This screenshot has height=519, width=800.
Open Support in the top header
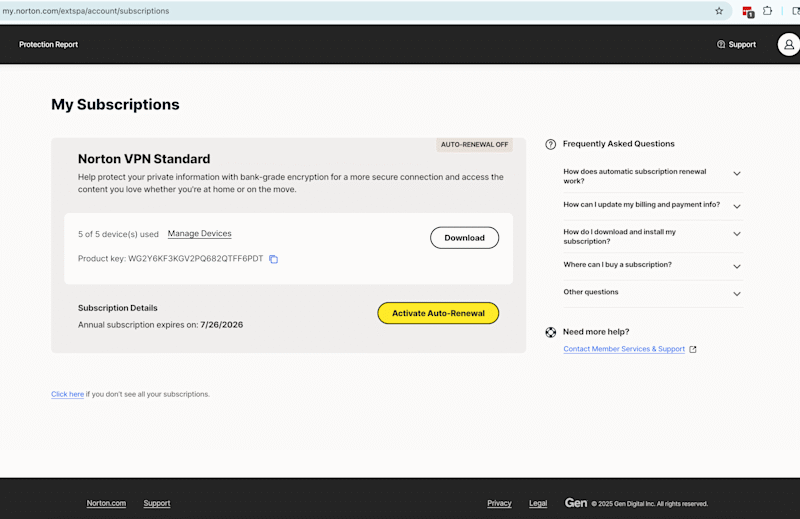click(x=742, y=44)
